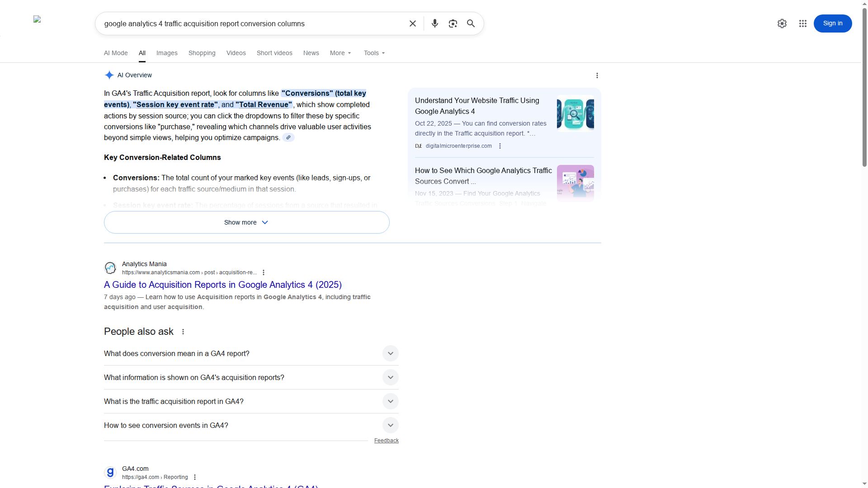Click Show more in the AI Overview
This screenshot has height=488, width=868.
coord(246,222)
